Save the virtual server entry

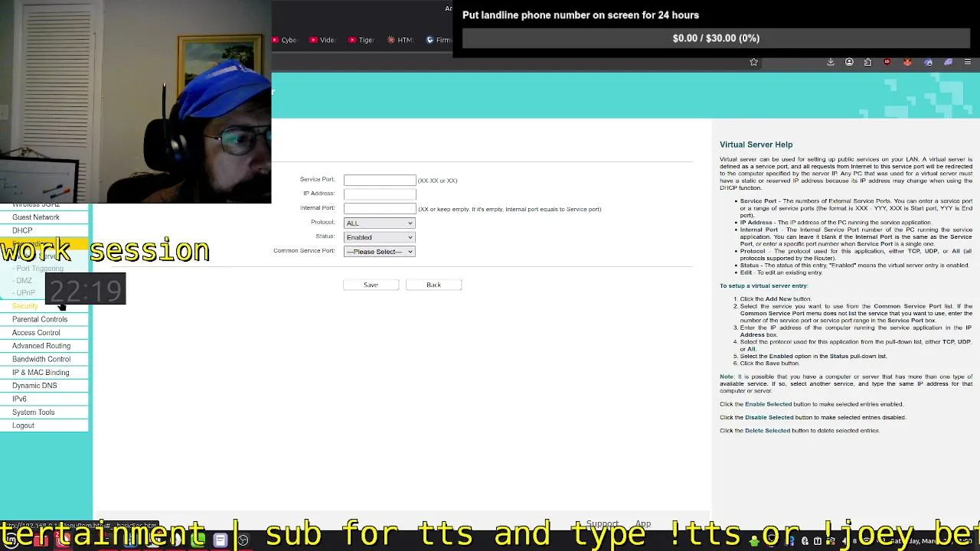(x=371, y=285)
